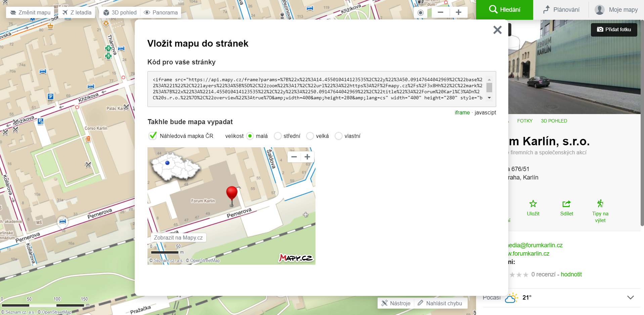Image resolution: width=644 pixels, height=315 pixels.
Task: Switch to Z letadla aerial view
Action: coord(77,12)
